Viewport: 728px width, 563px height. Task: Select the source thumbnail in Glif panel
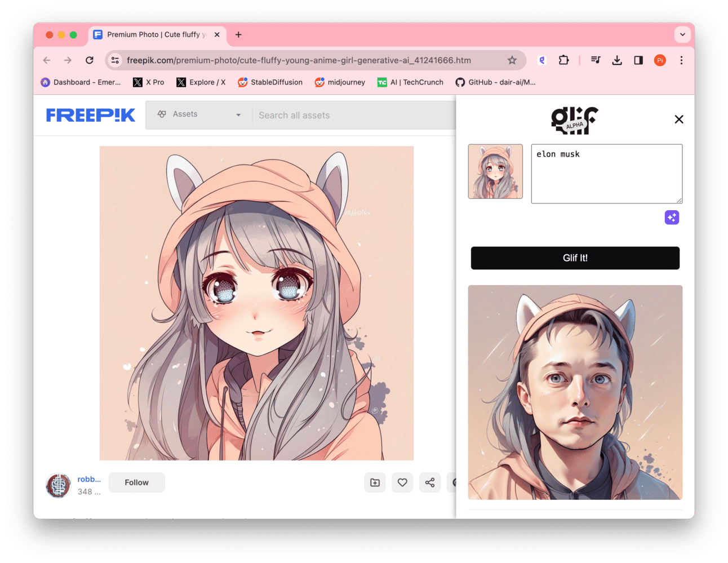pos(495,171)
